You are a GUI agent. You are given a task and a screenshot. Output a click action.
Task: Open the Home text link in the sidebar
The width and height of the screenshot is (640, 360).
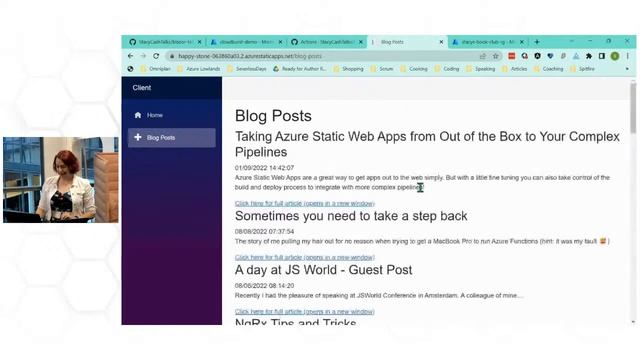pyautogui.click(x=155, y=116)
